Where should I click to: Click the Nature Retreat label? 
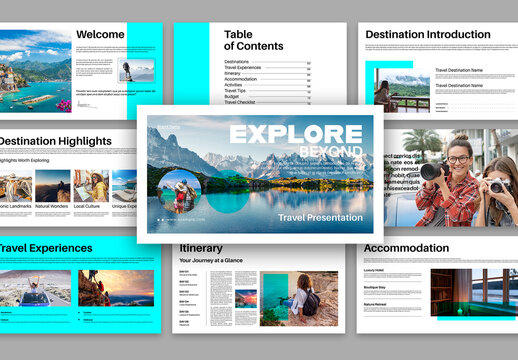375,305
